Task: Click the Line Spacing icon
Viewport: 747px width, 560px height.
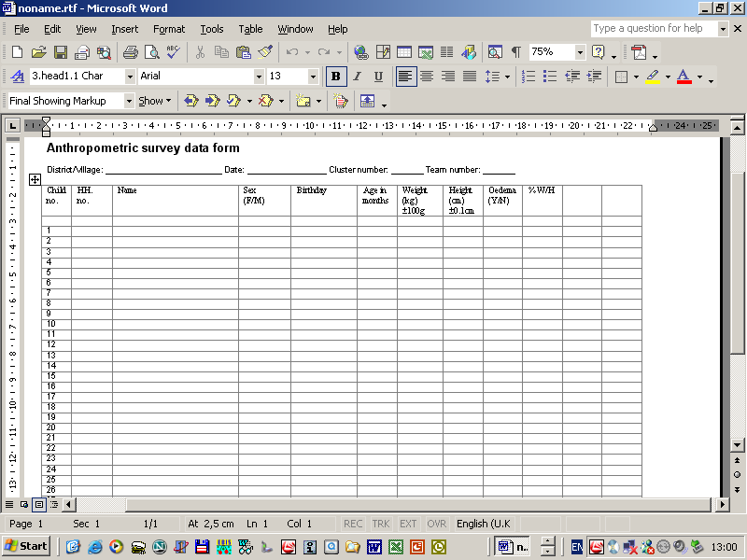Action: [x=494, y=77]
